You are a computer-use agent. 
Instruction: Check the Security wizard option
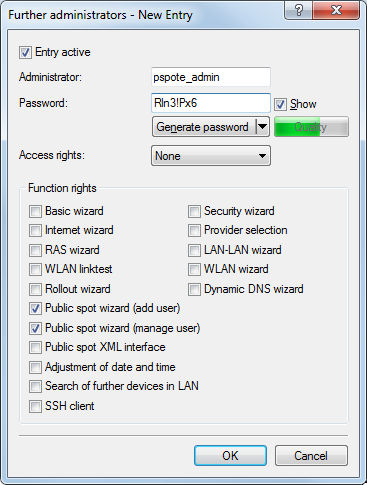194,211
